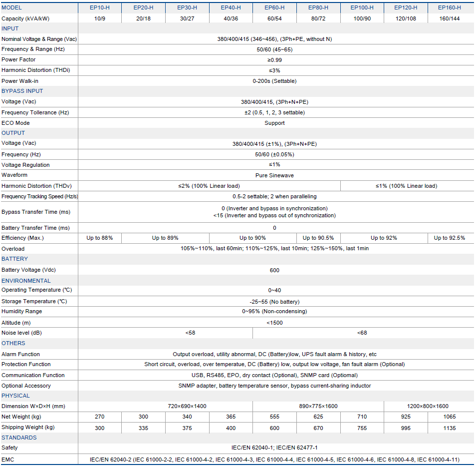Select the EP160-H model column header
The height and width of the screenshot is (468, 476).
coord(449,7)
